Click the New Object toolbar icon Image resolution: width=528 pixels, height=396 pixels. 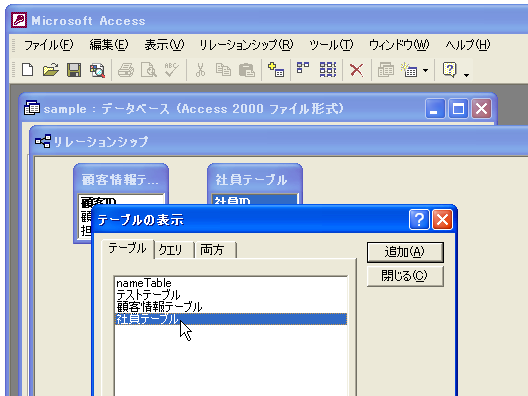(x=409, y=70)
